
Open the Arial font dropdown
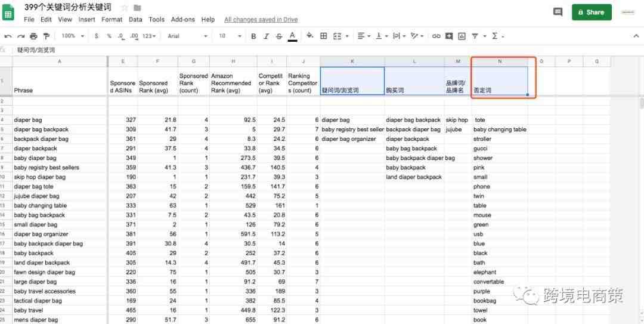(185, 36)
